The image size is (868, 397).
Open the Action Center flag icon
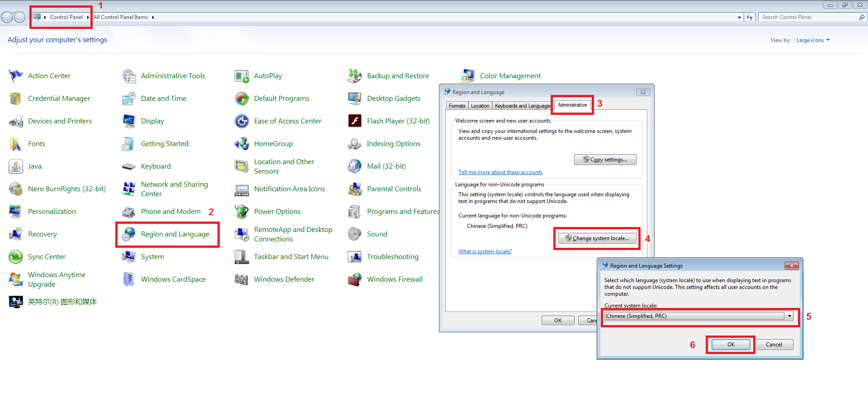[x=16, y=76]
